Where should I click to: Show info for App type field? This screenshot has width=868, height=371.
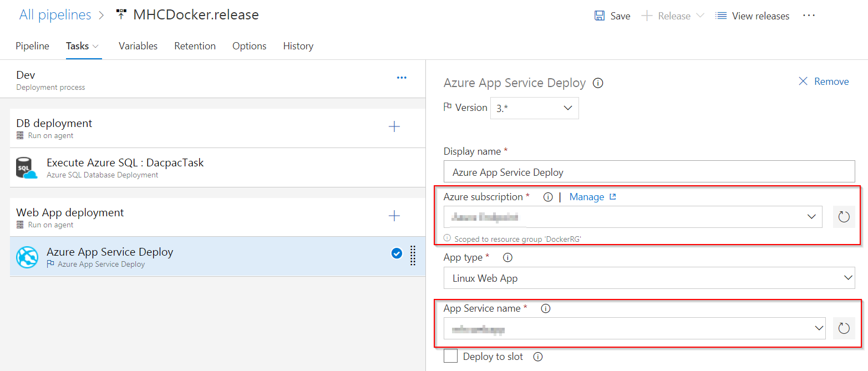click(x=507, y=257)
